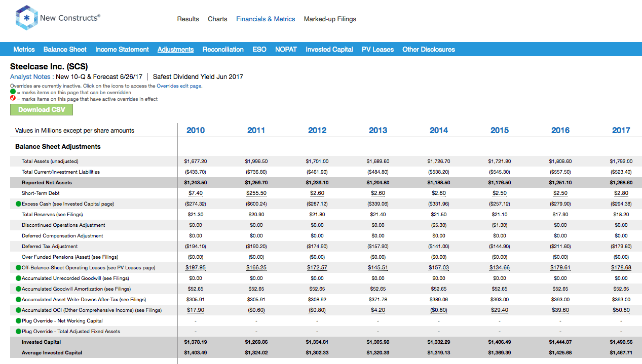
Task: Click Safest Dividend Yield Jun 2017 text
Action: tap(198, 77)
